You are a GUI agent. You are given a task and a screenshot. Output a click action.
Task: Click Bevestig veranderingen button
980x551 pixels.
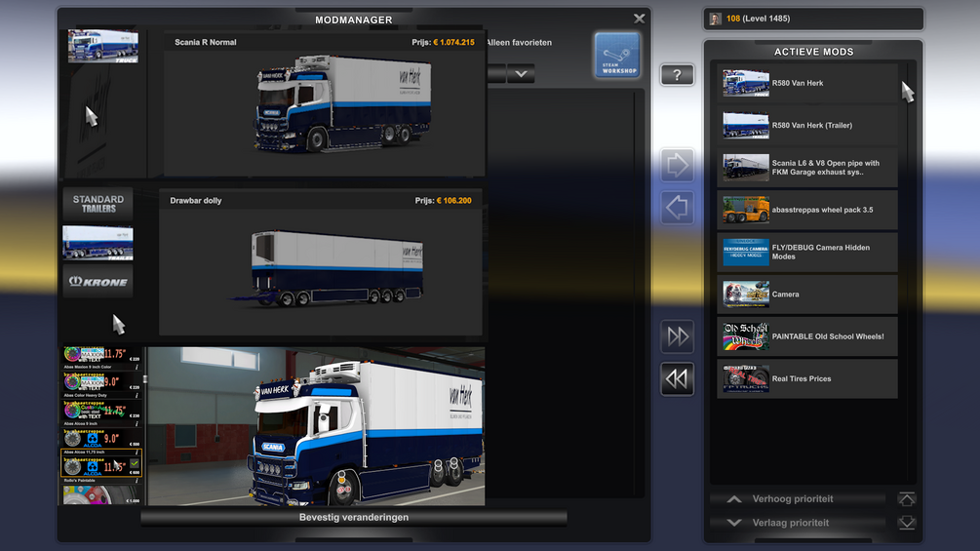pyautogui.click(x=354, y=517)
